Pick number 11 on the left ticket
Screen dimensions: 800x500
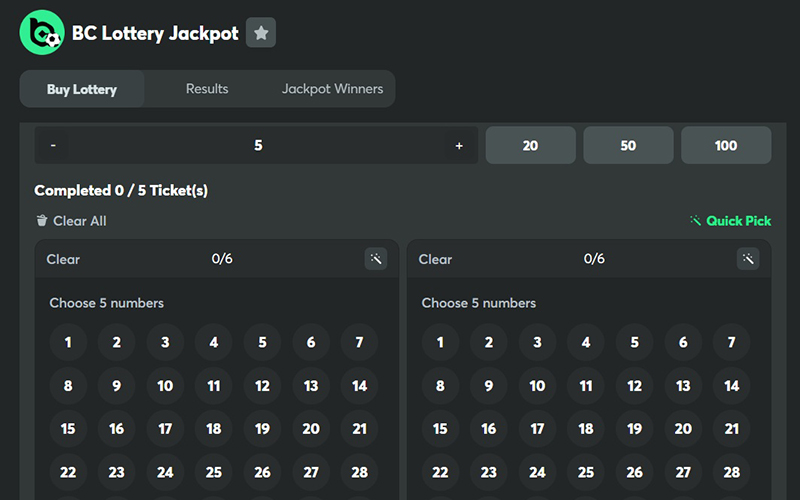[x=214, y=386]
